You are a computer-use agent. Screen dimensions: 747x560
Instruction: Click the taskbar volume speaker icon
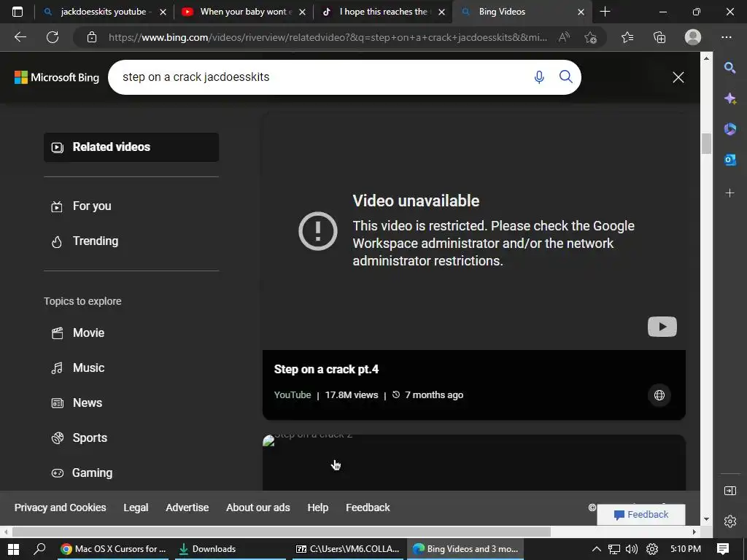632,549
